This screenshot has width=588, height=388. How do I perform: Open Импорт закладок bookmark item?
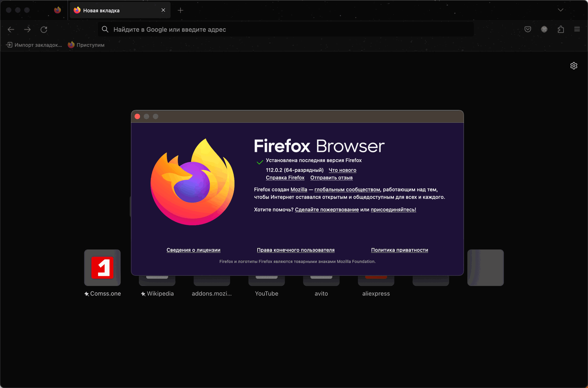coord(34,45)
